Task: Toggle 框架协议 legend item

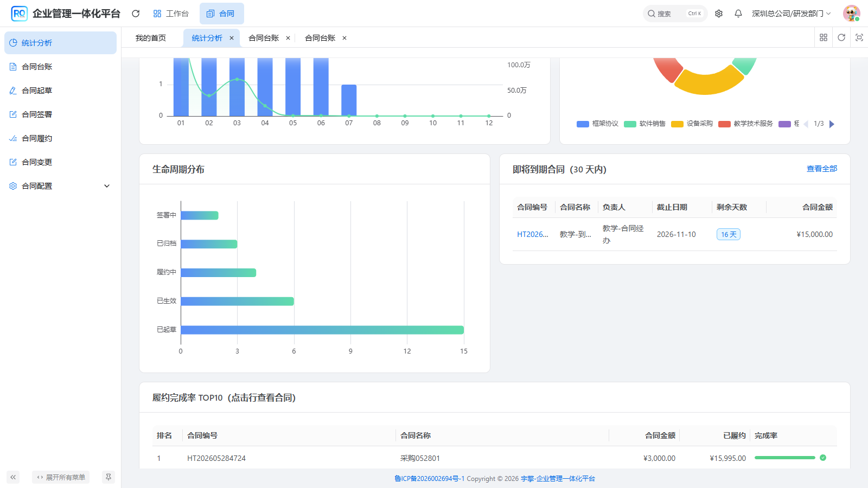Action: (x=597, y=124)
